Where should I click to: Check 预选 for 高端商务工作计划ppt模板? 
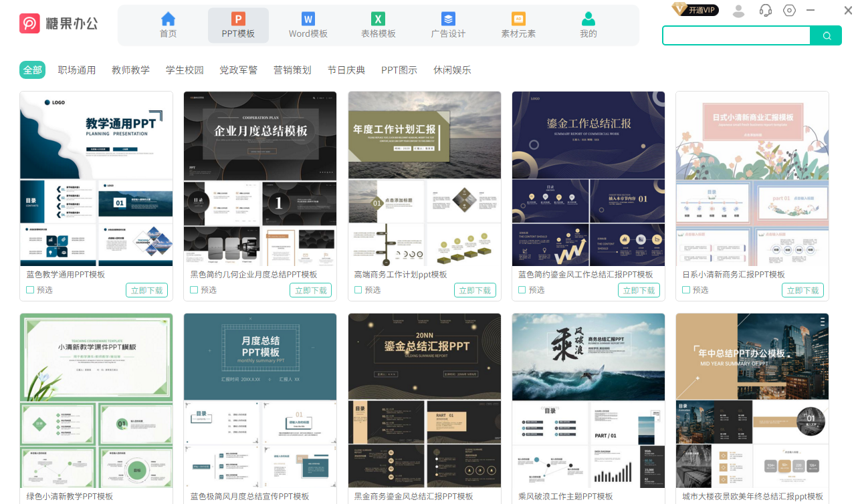358,290
